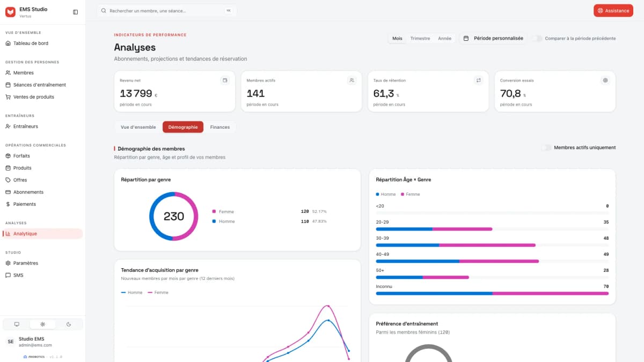Open Paiements in the sidebar
This screenshot has width=644, height=362.
(x=42, y=204)
